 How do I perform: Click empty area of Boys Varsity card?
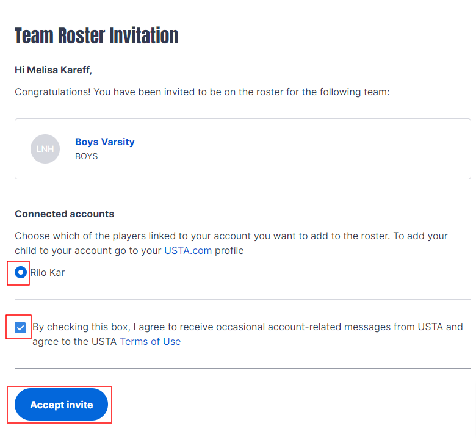click(303, 149)
